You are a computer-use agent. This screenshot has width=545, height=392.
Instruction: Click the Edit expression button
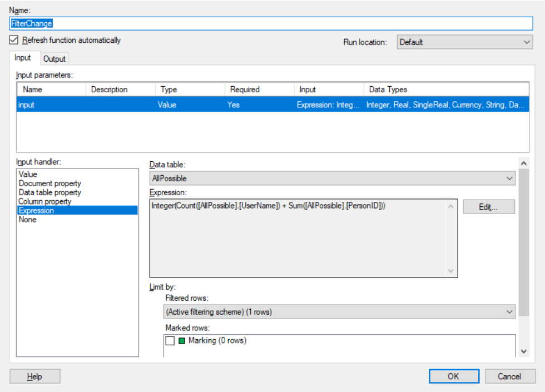(x=488, y=207)
